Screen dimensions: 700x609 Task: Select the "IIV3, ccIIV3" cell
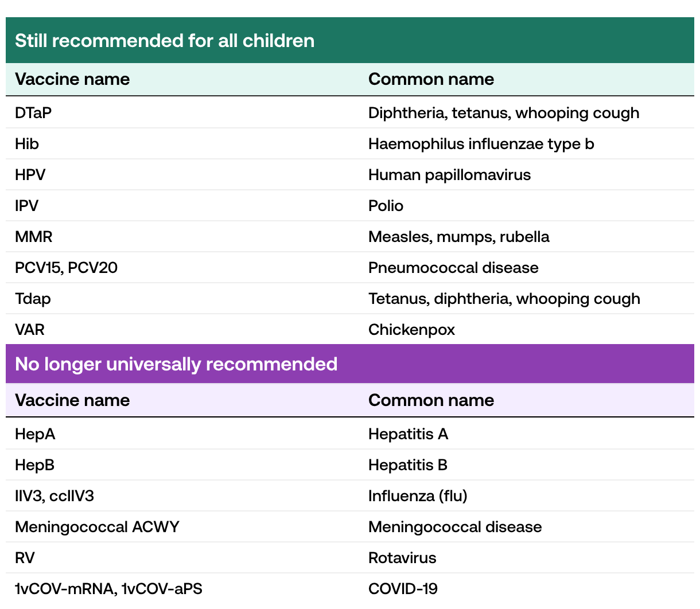click(55, 496)
